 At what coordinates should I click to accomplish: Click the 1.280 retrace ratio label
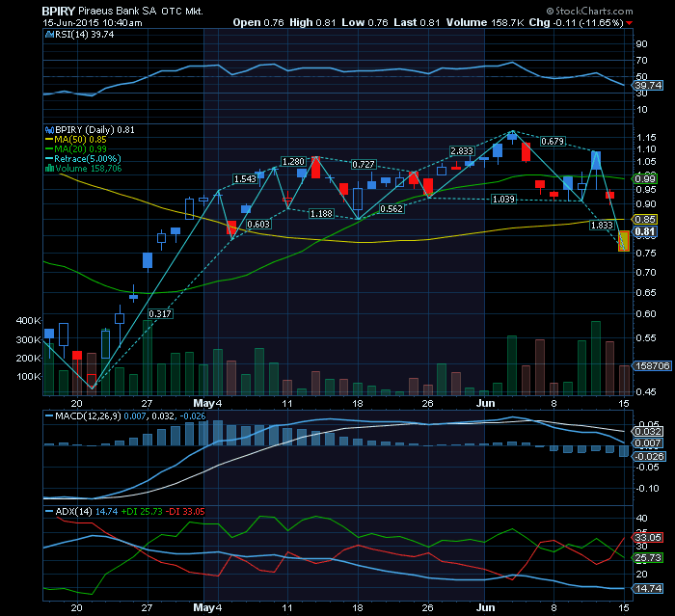pyautogui.click(x=293, y=161)
